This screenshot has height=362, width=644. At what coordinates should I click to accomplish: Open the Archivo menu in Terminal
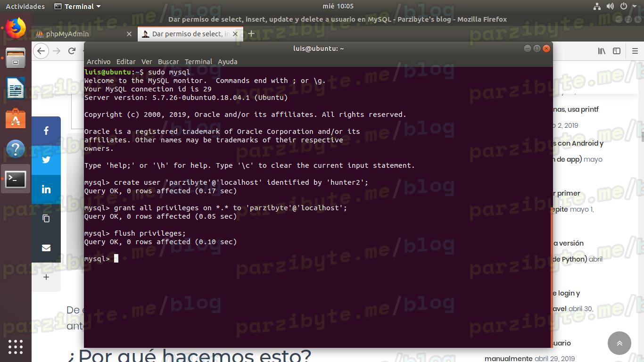point(99,62)
